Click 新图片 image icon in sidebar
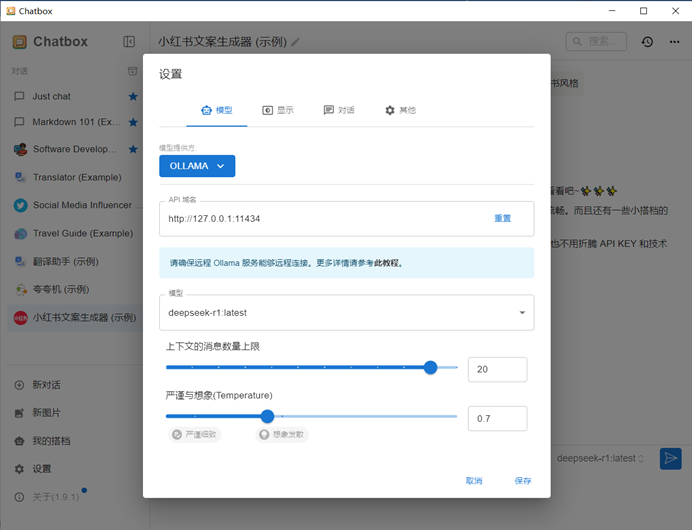 click(x=19, y=413)
